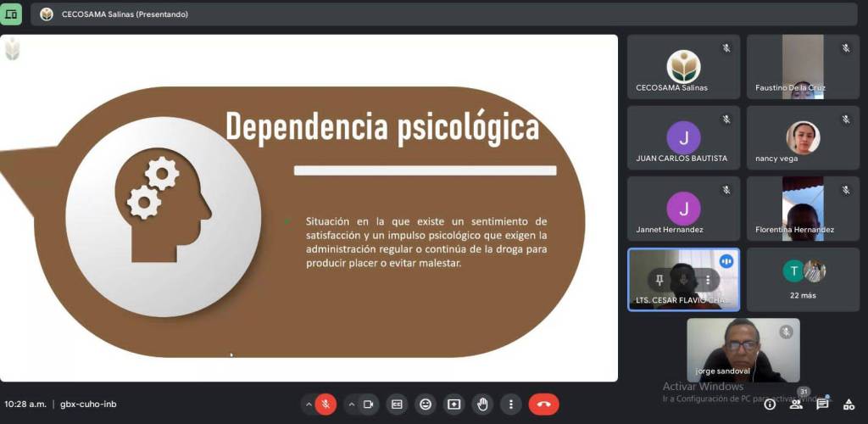This screenshot has width=868, height=424.
Task: Leave the call with red hang-up button
Action: [543, 404]
